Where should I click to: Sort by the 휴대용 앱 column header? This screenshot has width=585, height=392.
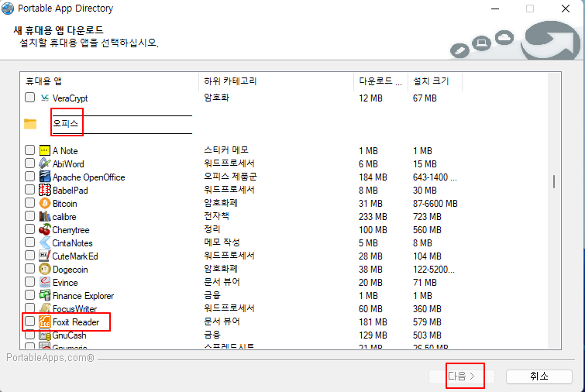[109, 81]
